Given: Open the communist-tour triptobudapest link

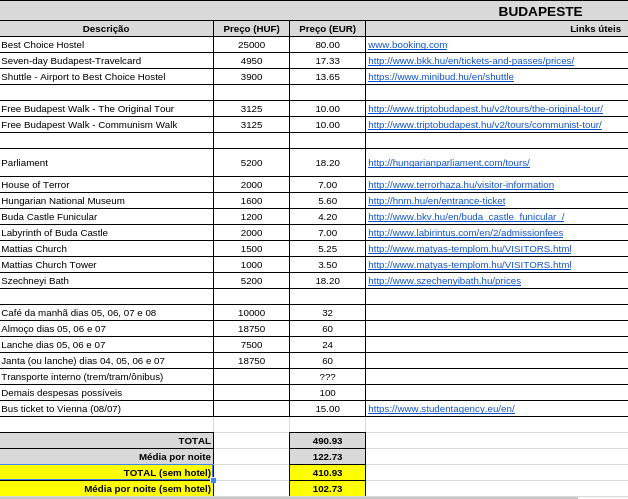Looking at the screenshot, I should coord(484,125).
